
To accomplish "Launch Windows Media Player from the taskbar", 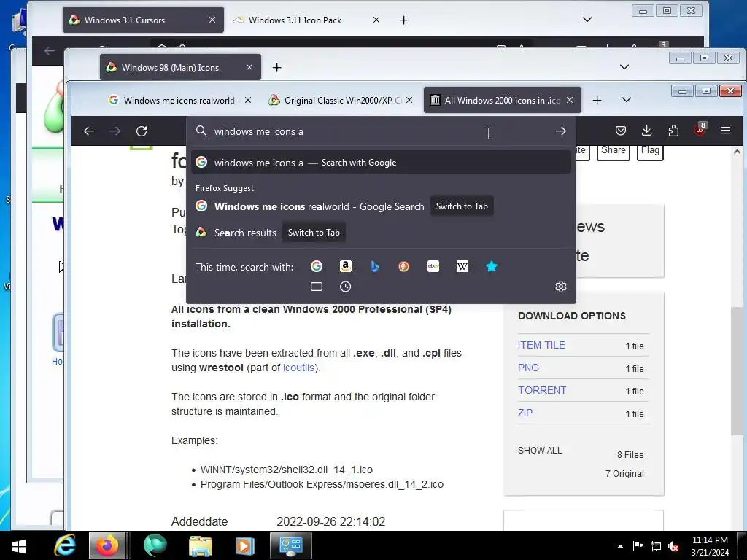I will pos(244,545).
